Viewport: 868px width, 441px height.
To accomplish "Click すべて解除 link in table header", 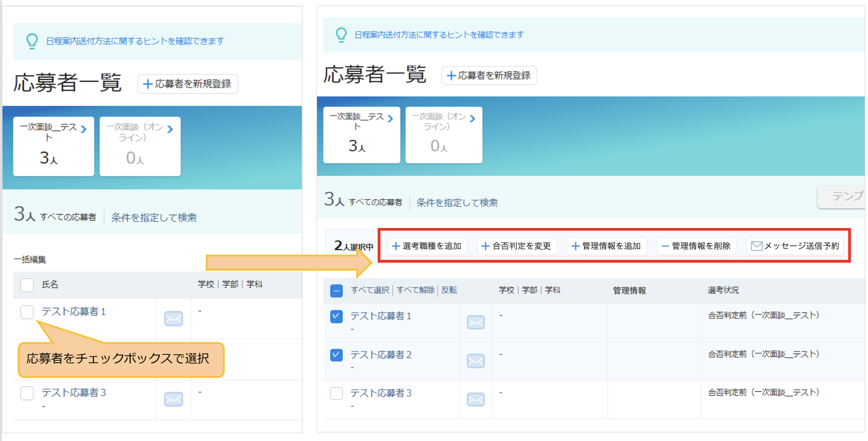I will click(415, 290).
